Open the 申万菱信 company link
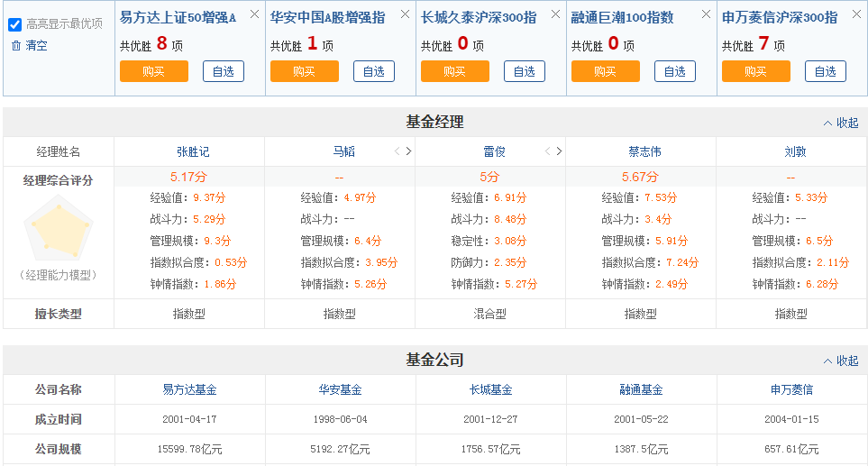This screenshot has height=466, width=868. pyautogui.click(x=791, y=389)
